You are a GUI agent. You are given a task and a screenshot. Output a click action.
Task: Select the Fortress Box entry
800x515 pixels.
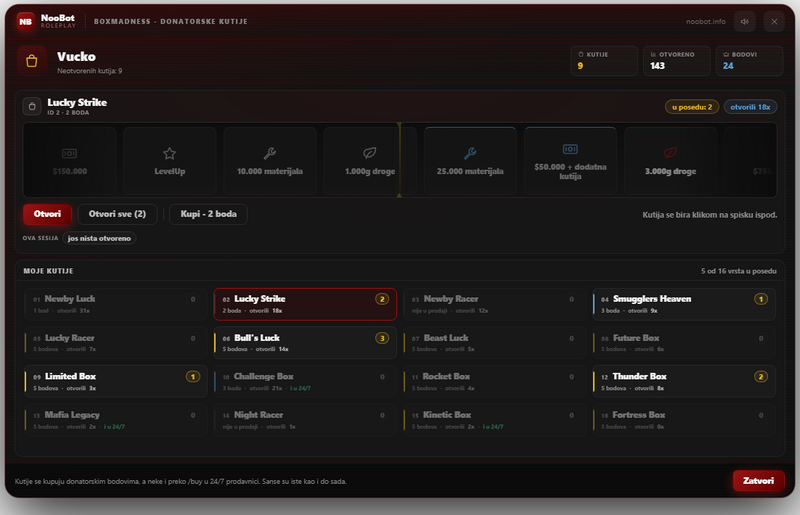tap(684, 420)
